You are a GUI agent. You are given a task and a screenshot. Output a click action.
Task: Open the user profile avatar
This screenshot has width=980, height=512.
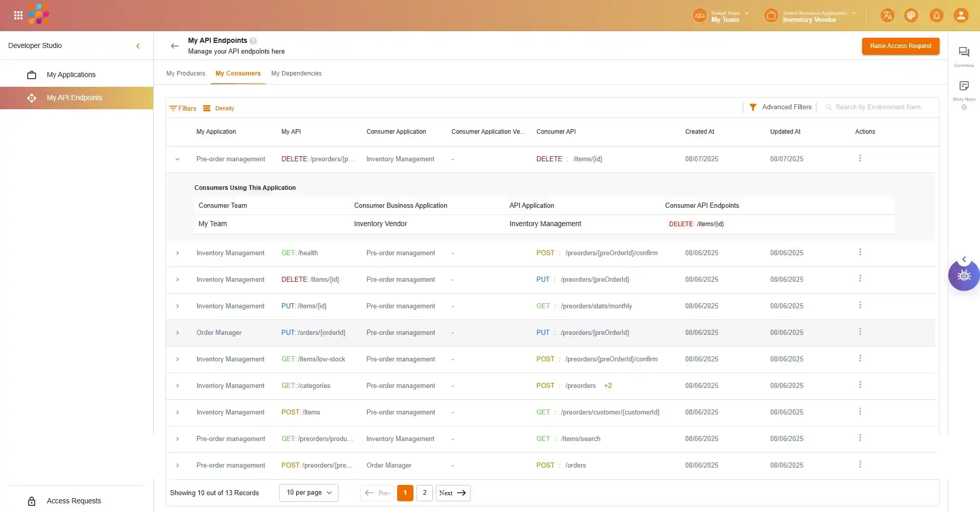pyautogui.click(x=961, y=15)
